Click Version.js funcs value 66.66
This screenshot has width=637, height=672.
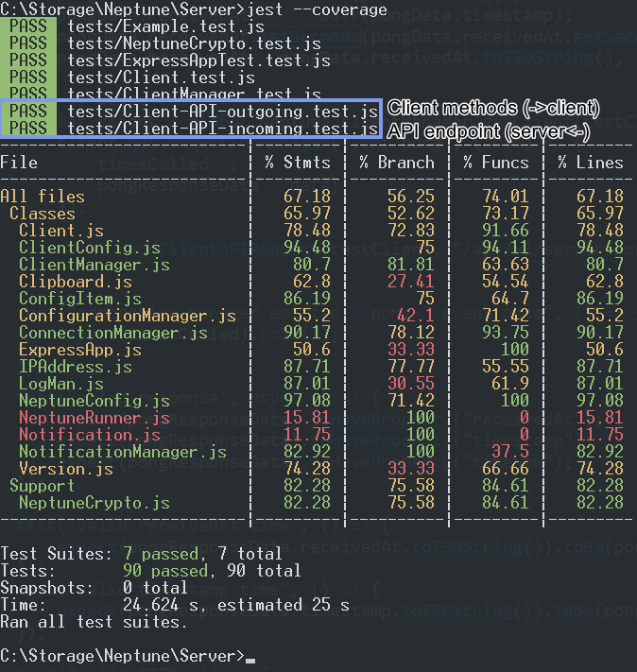point(506,469)
